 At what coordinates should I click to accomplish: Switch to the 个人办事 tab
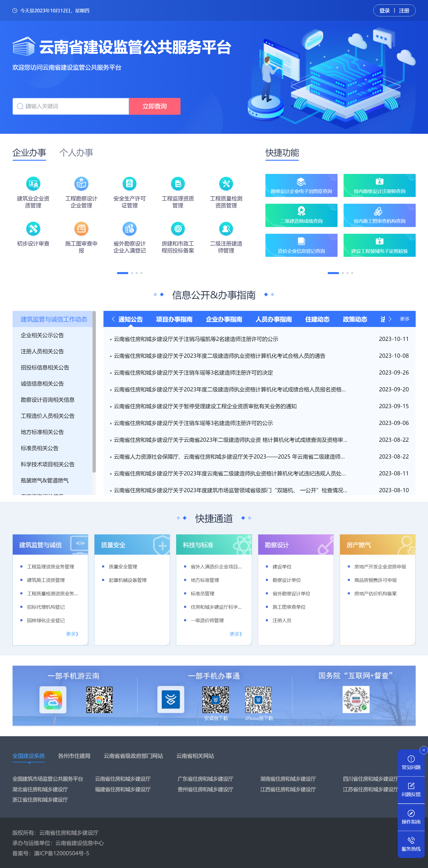click(76, 153)
